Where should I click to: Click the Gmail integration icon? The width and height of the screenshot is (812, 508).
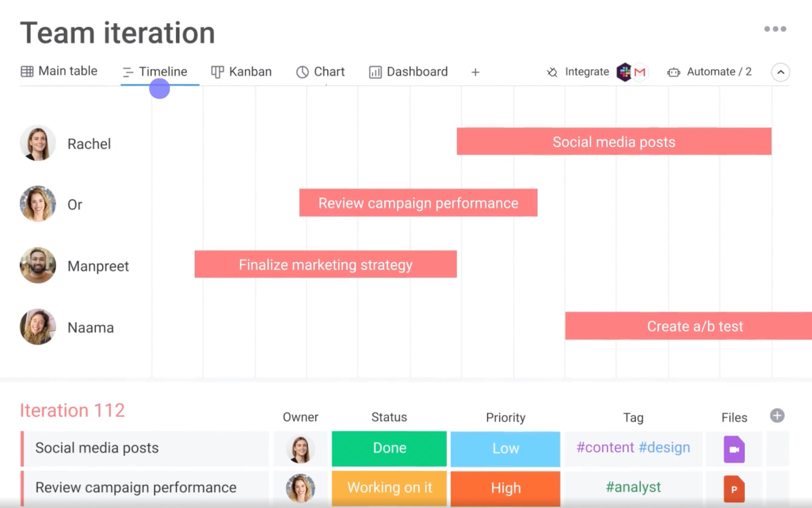tap(639, 72)
